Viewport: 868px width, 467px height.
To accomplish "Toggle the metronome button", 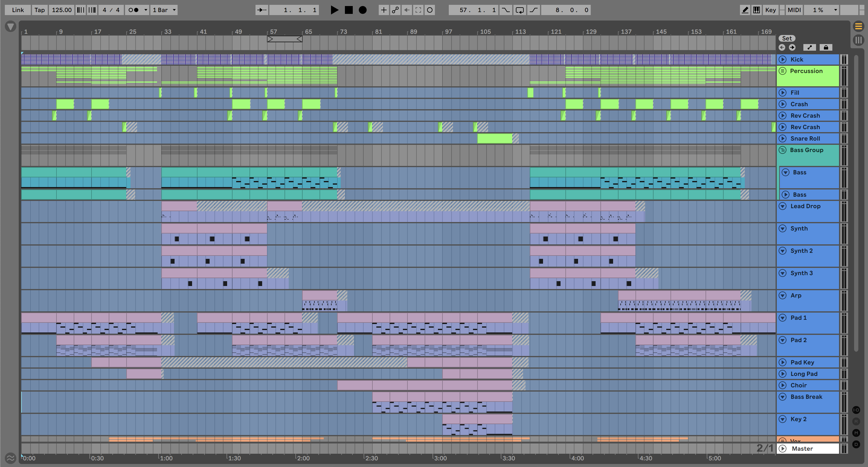I will (134, 10).
